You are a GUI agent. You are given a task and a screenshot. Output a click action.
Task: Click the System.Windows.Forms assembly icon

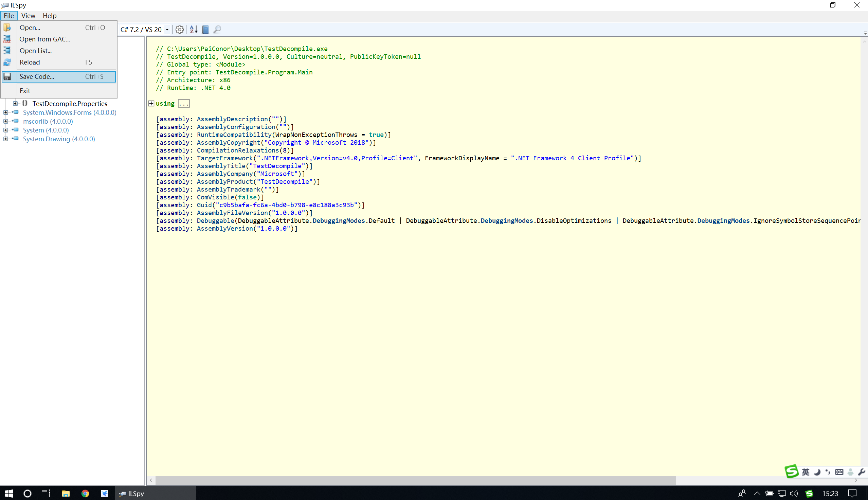[x=15, y=112]
